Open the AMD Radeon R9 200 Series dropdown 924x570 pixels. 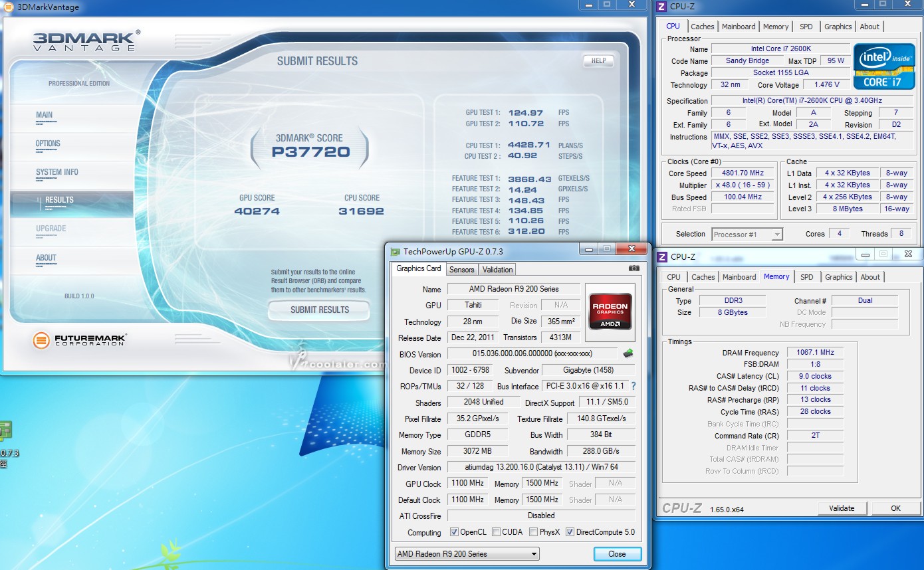click(x=467, y=554)
